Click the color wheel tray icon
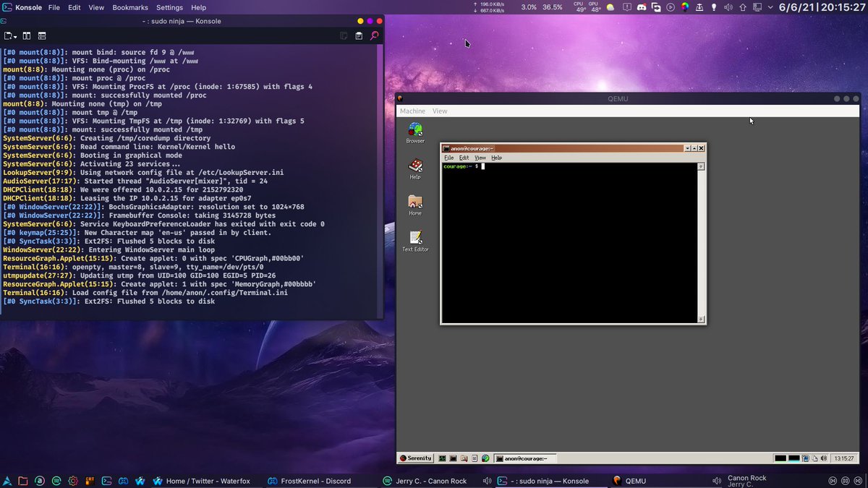The height and width of the screenshot is (488, 868). [x=685, y=7]
